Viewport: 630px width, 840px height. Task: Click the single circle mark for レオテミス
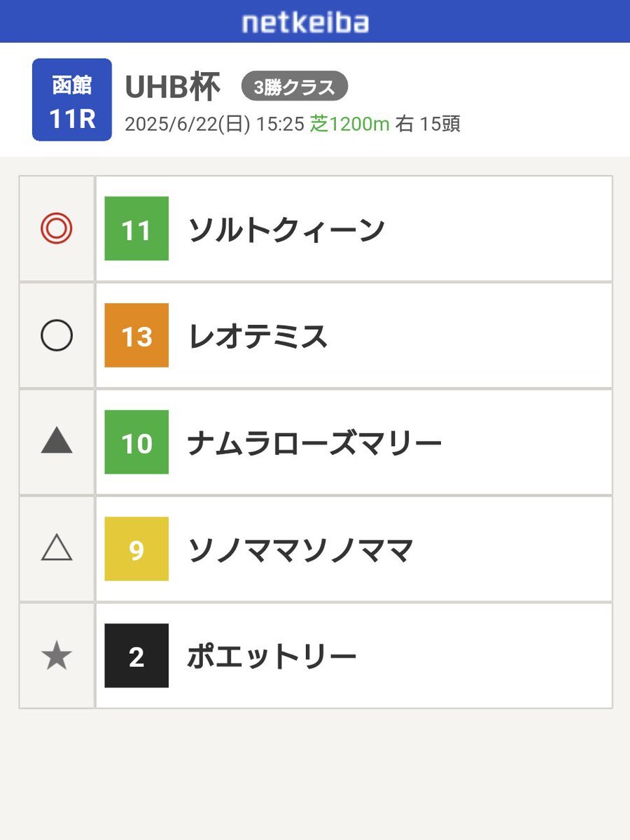[57, 336]
